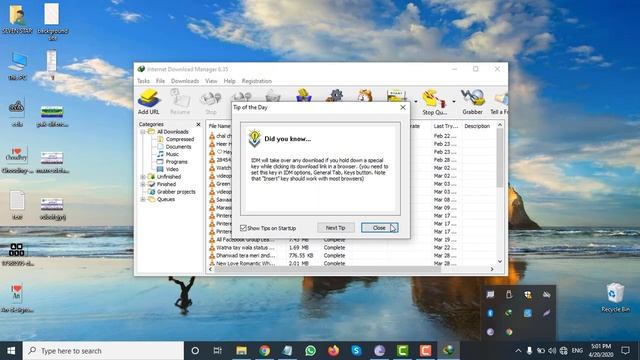The height and width of the screenshot is (360, 640).
Task: Dismiss Tip of the Day with X
Action: pos(403,107)
